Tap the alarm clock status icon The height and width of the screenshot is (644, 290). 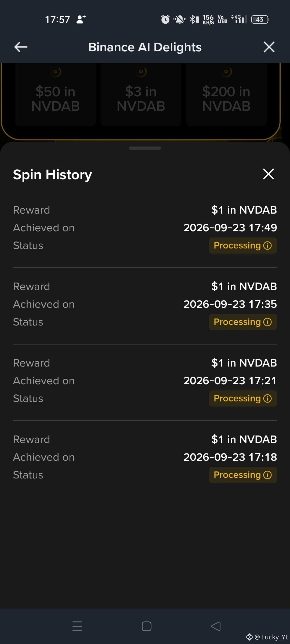coord(165,19)
